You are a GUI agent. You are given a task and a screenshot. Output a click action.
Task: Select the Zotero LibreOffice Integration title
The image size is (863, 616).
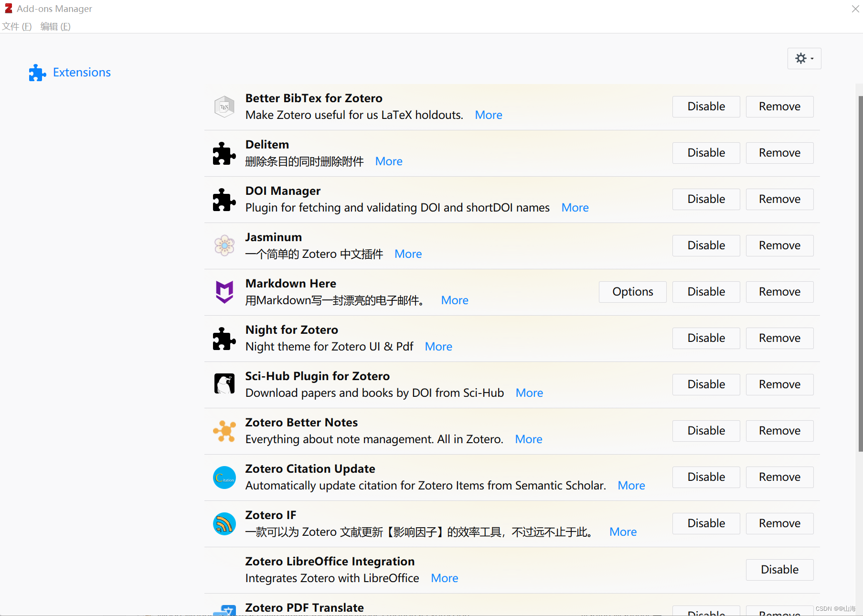coord(330,562)
